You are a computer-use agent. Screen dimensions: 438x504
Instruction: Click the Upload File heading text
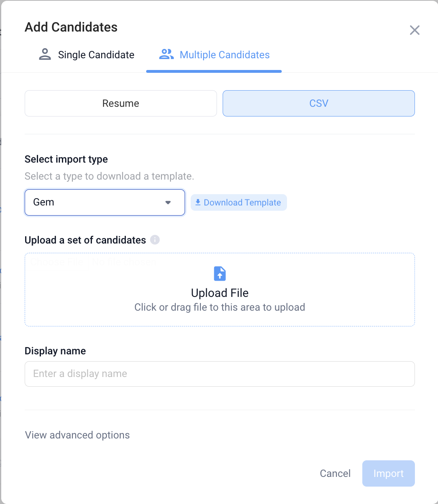click(x=220, y=293)
